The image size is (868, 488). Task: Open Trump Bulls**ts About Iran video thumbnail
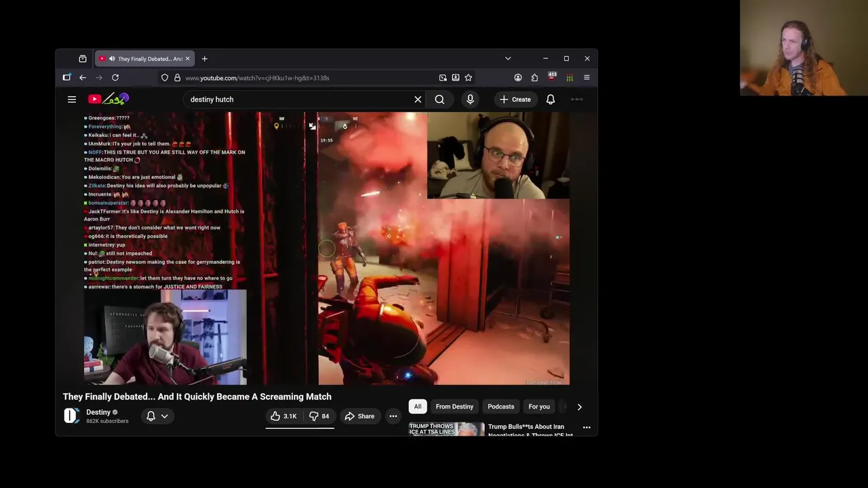[x=447, y=429]
